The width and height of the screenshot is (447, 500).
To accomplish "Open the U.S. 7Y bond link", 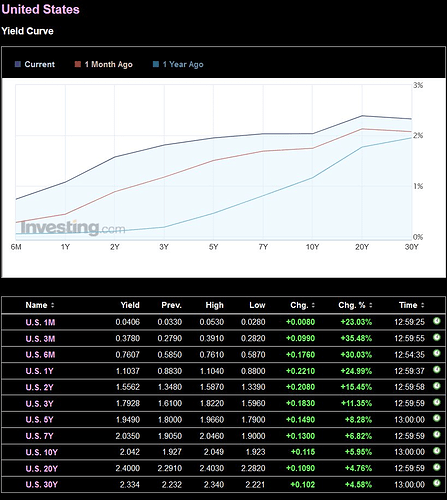I will [x=39, y=436].
